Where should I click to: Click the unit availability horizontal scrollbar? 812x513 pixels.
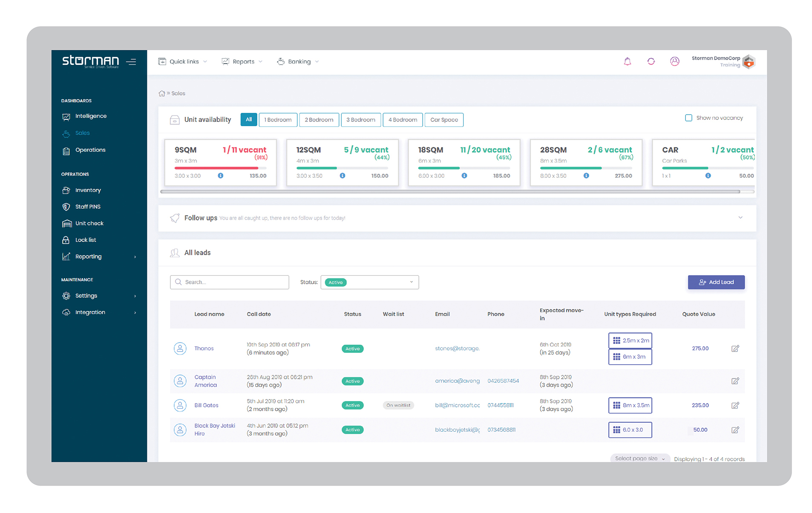click(450, 192)
